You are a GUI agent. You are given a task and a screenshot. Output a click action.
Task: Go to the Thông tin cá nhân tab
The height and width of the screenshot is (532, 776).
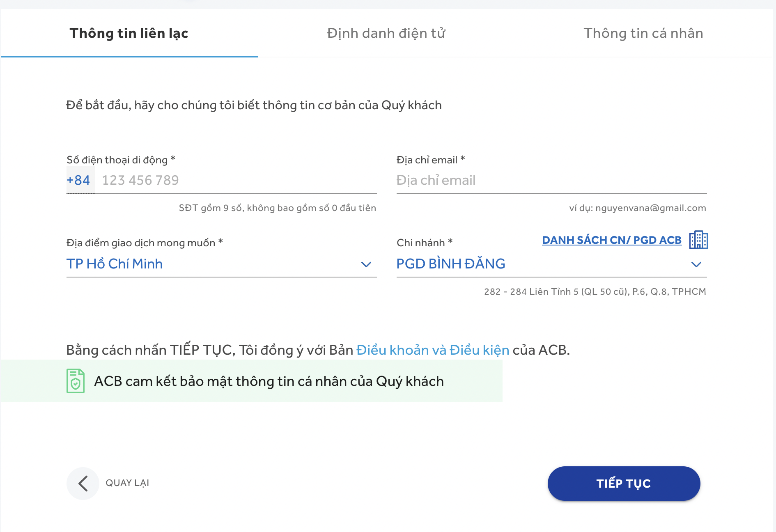point(643,33)
